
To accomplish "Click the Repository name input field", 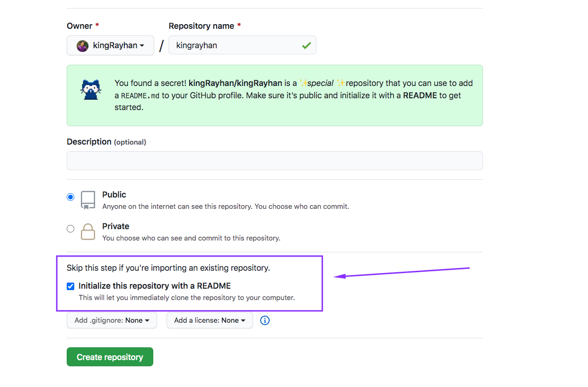I will point(242,45).
